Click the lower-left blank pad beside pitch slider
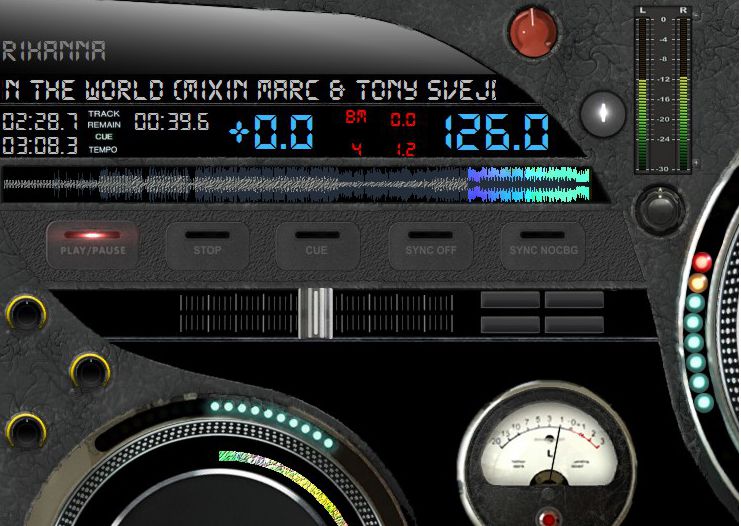 pos(510,325)
